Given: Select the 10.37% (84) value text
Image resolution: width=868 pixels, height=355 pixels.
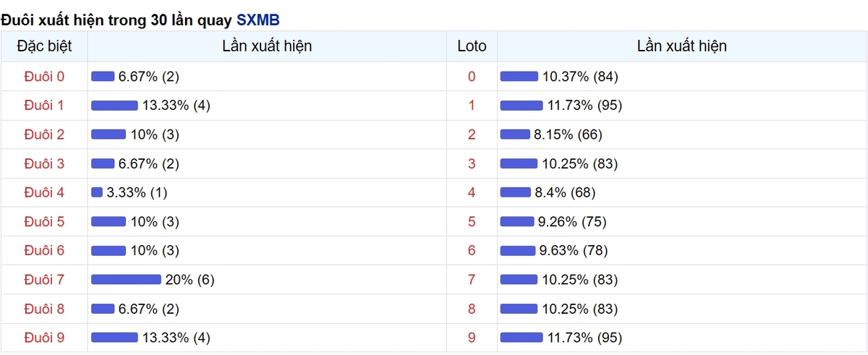Looking at the screenshot, I should [580, 77].
